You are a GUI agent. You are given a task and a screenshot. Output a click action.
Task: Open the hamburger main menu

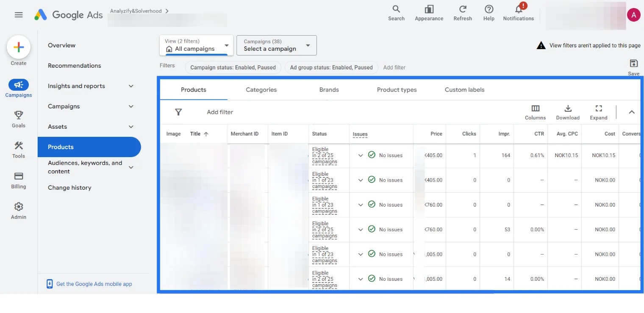(x=19, y=15)
